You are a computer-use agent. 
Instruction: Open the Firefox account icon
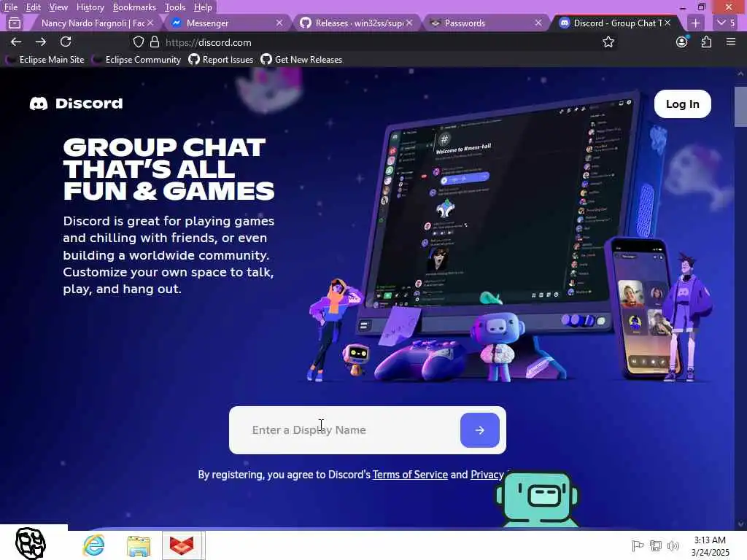point(682,42)
